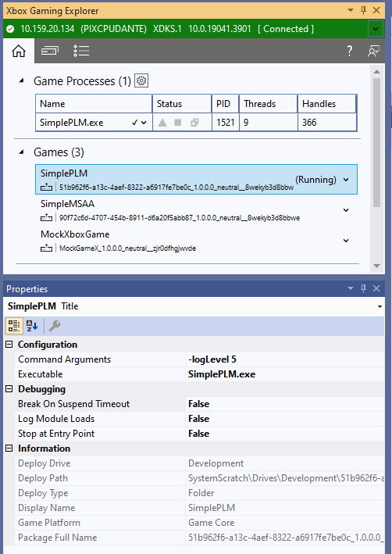This screenshot has height=554, width=392.
Task: Click the Property Pages wrench icon
Action: (55, 326)
